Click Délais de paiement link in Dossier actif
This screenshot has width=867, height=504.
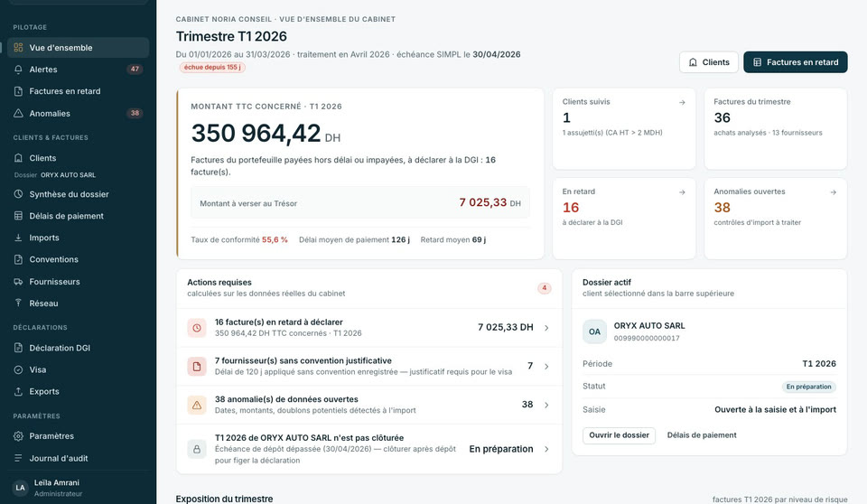point(702,435)
